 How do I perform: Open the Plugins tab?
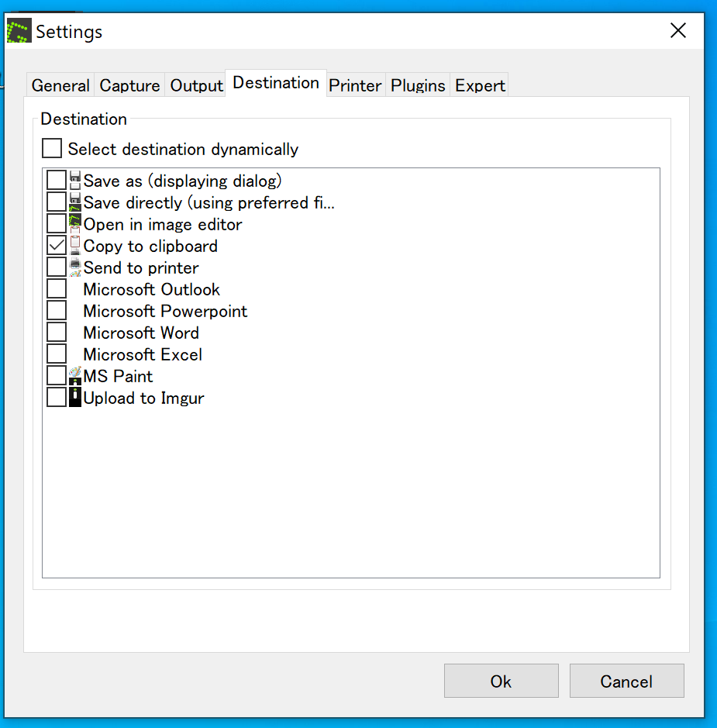(418, 85)
